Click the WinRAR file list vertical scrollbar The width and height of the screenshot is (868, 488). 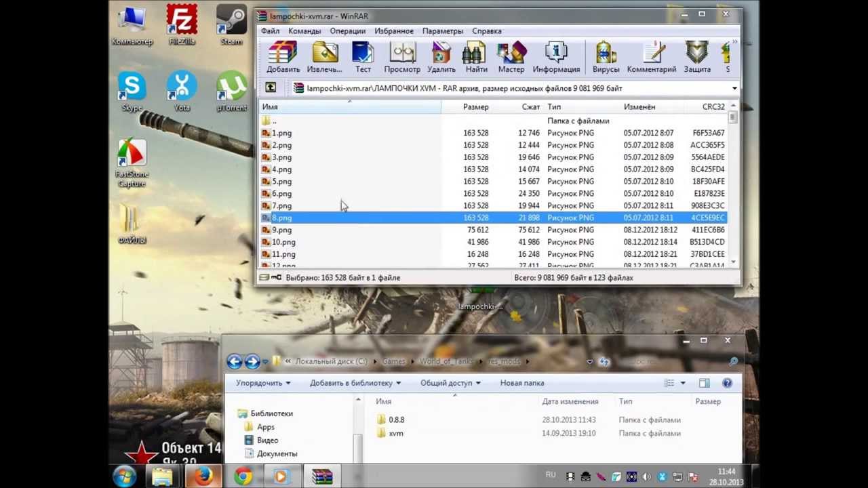[x=733, y=183]
